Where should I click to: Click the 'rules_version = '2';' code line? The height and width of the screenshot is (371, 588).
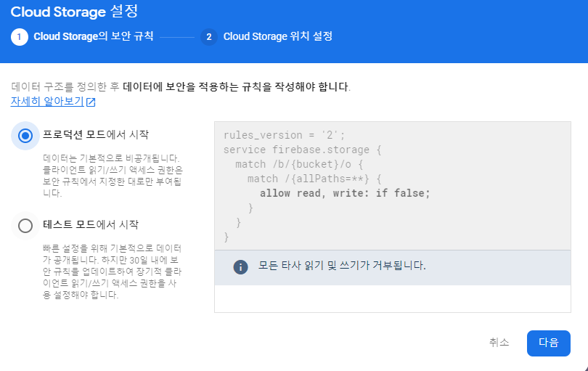coord(284,135)
